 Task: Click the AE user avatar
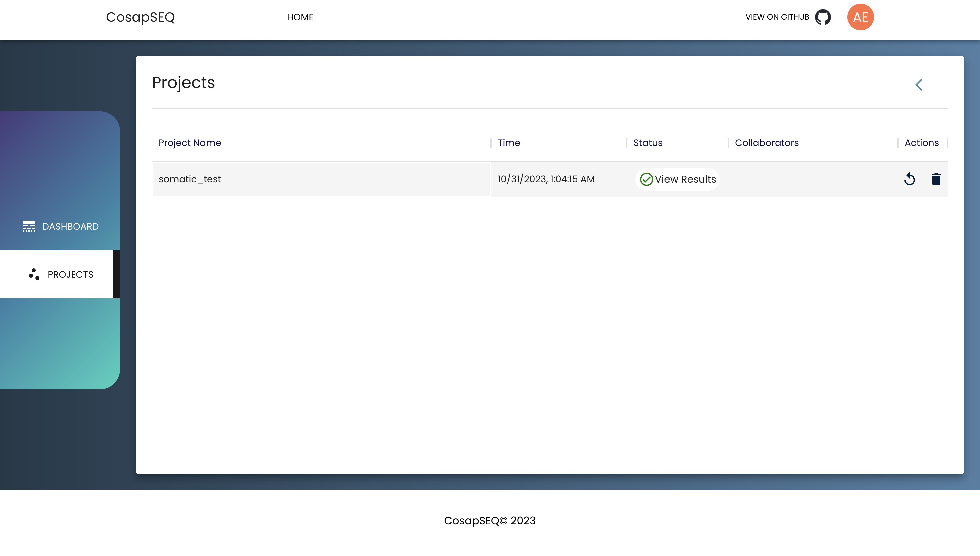pyautogui.click(x=860, y=17)
